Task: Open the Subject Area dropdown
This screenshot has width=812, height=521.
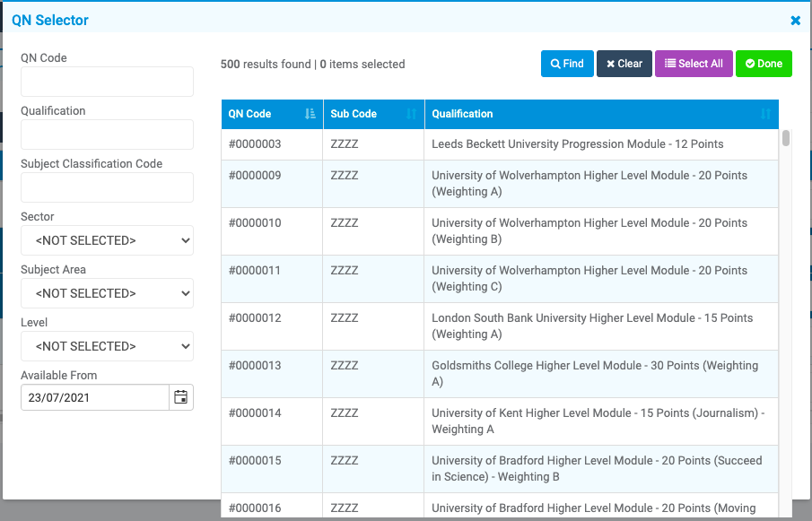Action: [107, 293]
